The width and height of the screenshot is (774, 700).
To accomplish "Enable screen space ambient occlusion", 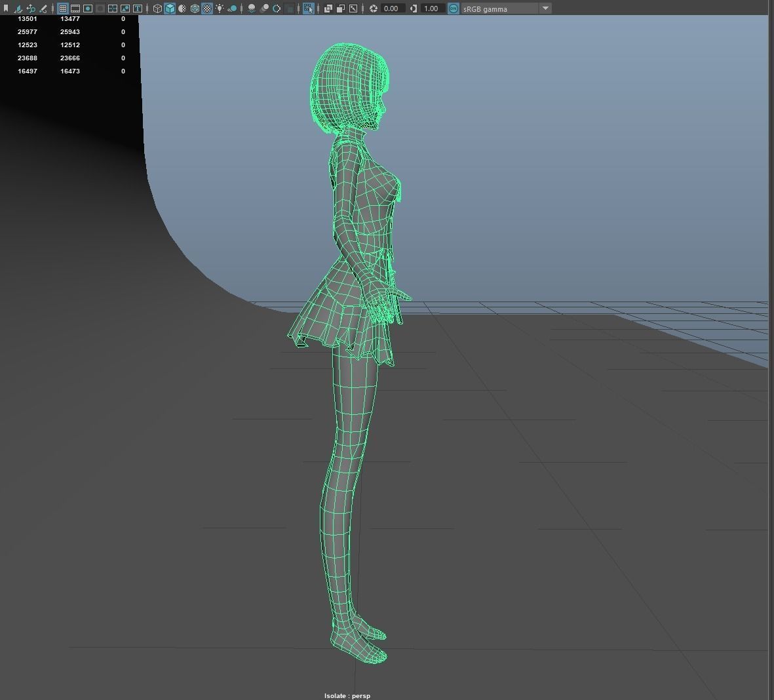I will [x=252, y=9].
